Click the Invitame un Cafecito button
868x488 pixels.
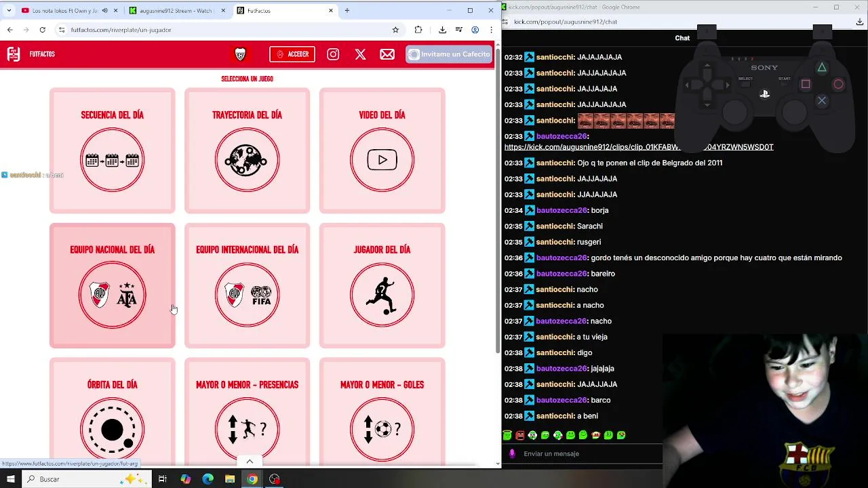pyautogui.click(x=450, y=54)
